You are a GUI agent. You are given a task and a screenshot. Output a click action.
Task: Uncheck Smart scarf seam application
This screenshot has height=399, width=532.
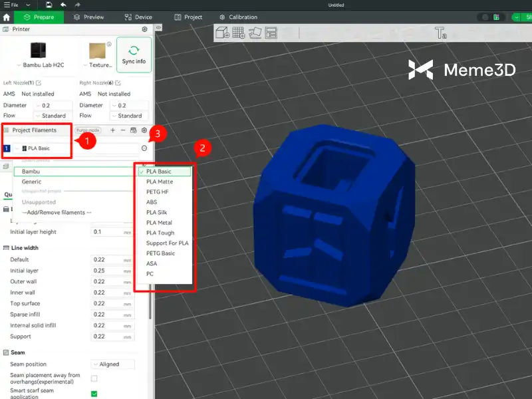point(94,394)
